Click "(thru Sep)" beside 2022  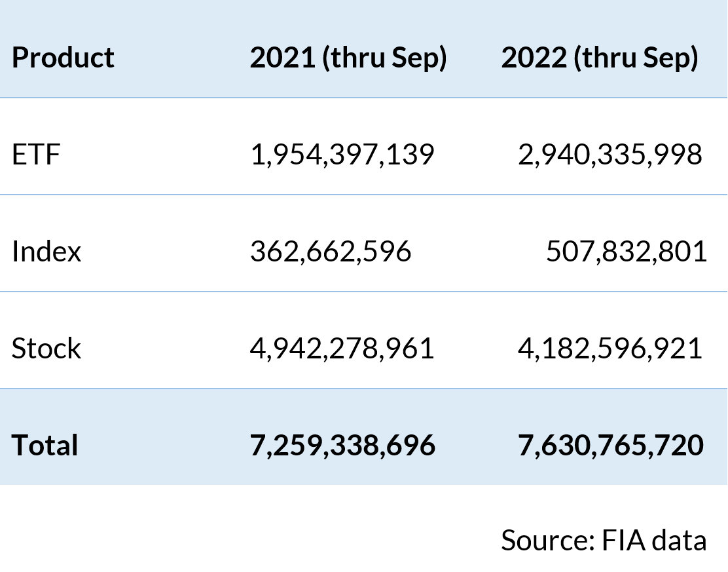click(636, 58)
